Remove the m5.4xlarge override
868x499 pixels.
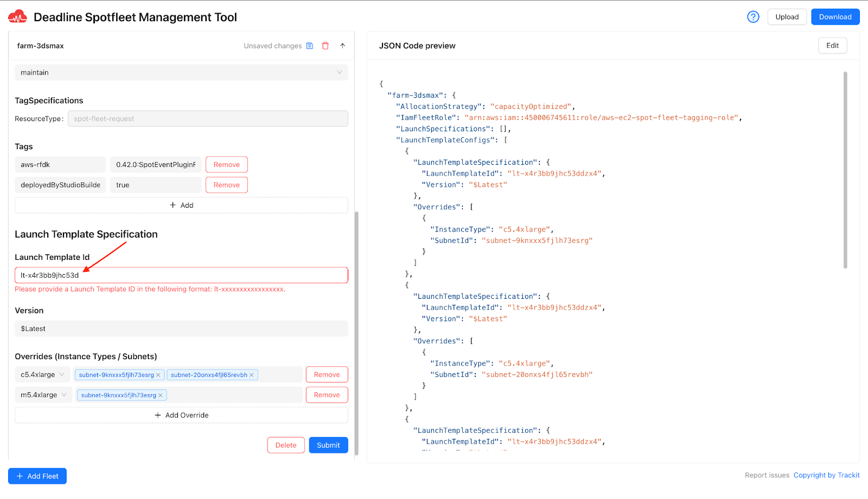coord(327,395)
